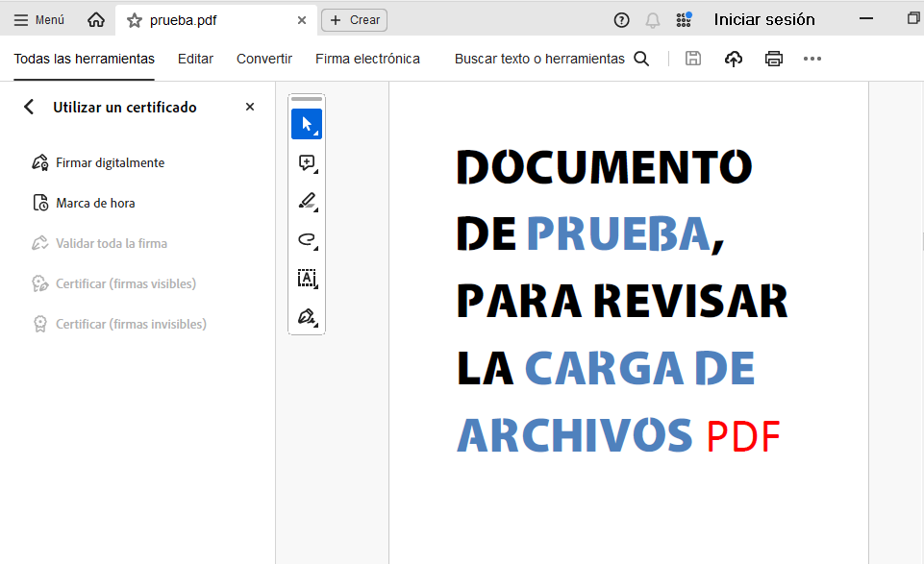Image resolution: width=924 pixels, height=564 pixels.
Task: Print the document with printer icon
Action: coord(774,59)
